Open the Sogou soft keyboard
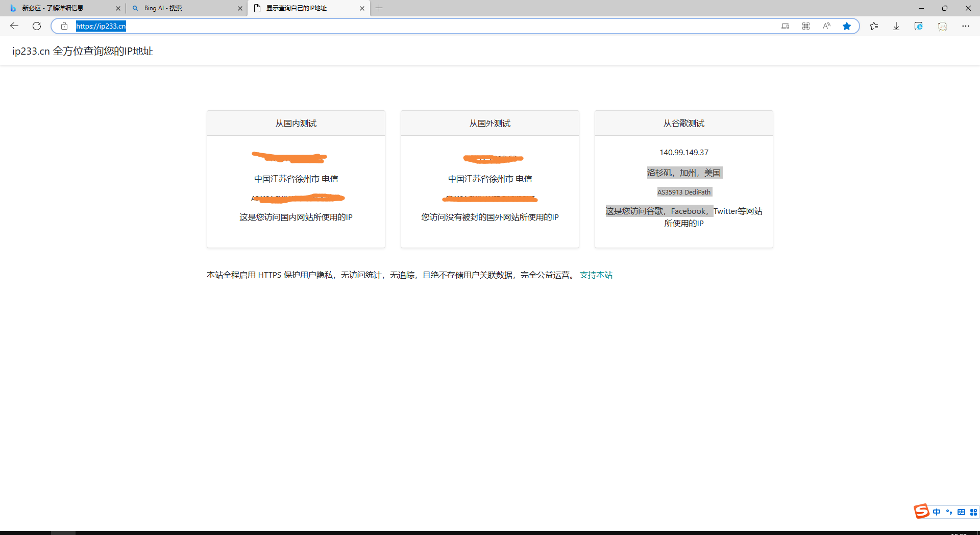 (x=961, y=512)
